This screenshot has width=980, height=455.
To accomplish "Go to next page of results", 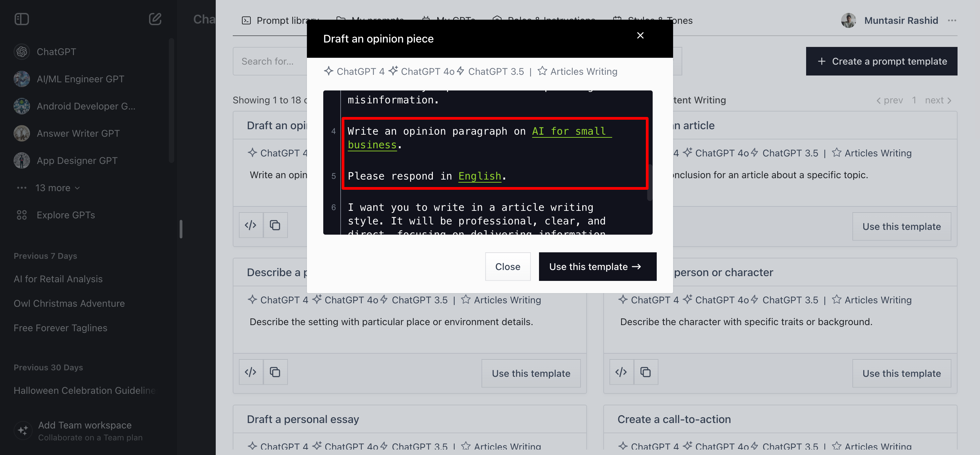I will coord(938,100).
